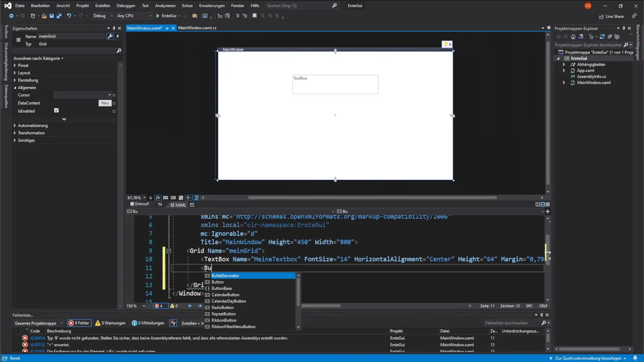Toggle snap to snaplines crosshair icon

[189, 198]
